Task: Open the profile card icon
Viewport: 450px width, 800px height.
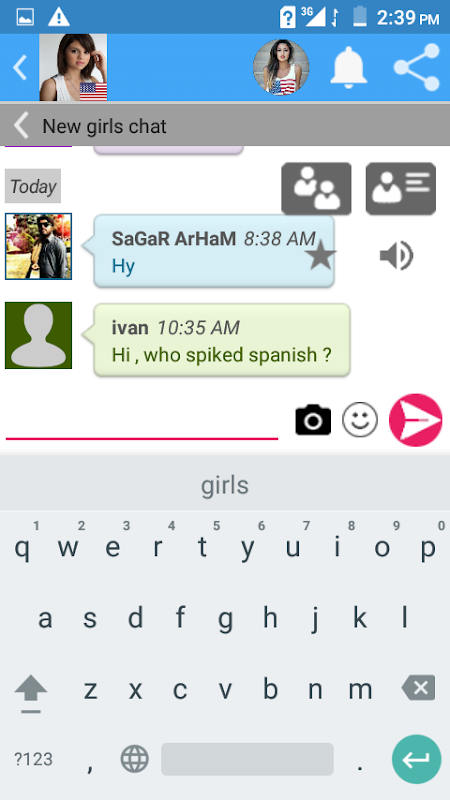Action: [x=401, y=189]
